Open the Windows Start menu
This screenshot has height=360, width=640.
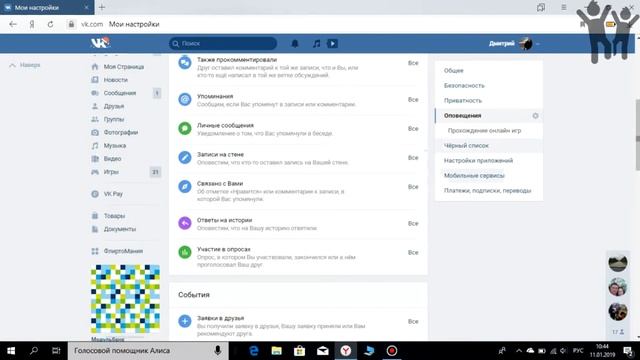coord(11,351)
